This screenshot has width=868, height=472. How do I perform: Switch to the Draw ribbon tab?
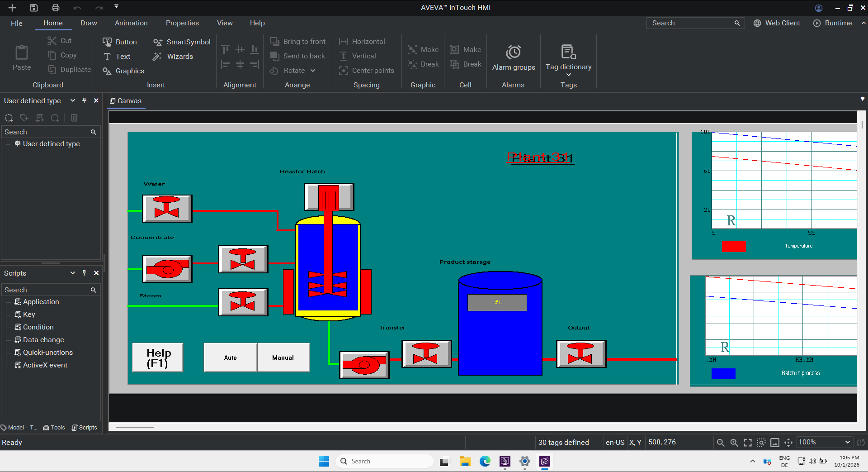pyautogui.click(x=89, y=23)
